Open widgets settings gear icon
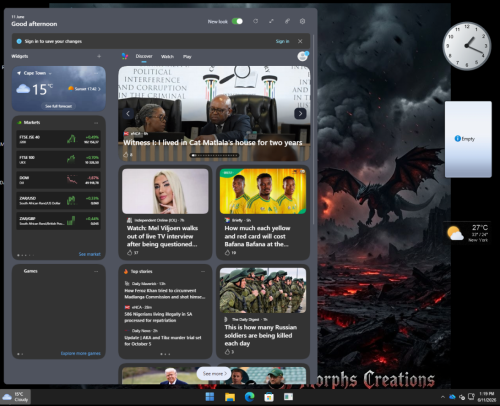 [x=302, y=21]
